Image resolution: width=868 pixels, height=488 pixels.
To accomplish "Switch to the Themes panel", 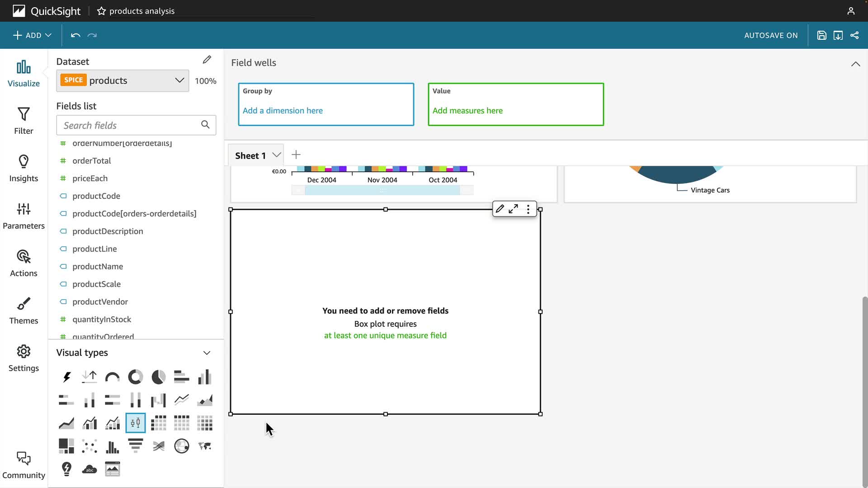I will (x=24, y=310).
